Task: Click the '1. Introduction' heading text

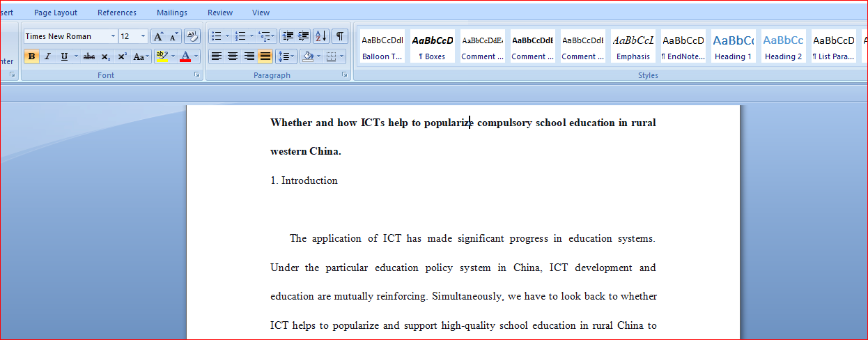Action: pos(304,180)
